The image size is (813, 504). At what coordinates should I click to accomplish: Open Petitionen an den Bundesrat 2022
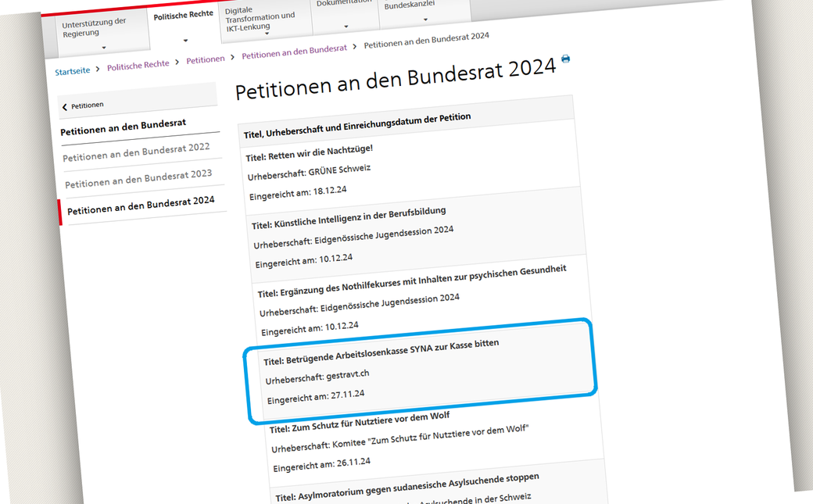[x=136, y=152]
